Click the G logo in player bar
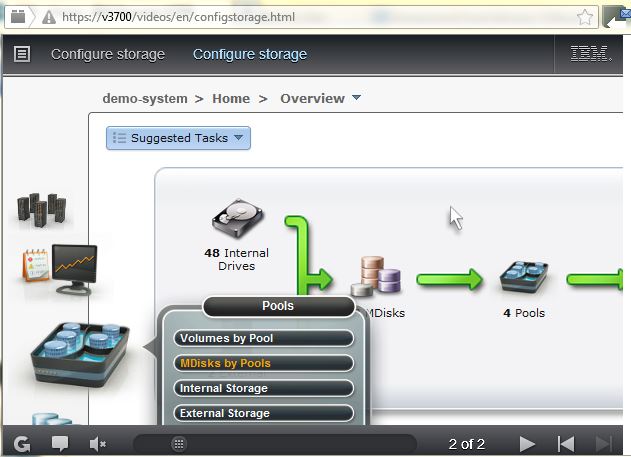The image size is (631, 457). pos(22,444)
